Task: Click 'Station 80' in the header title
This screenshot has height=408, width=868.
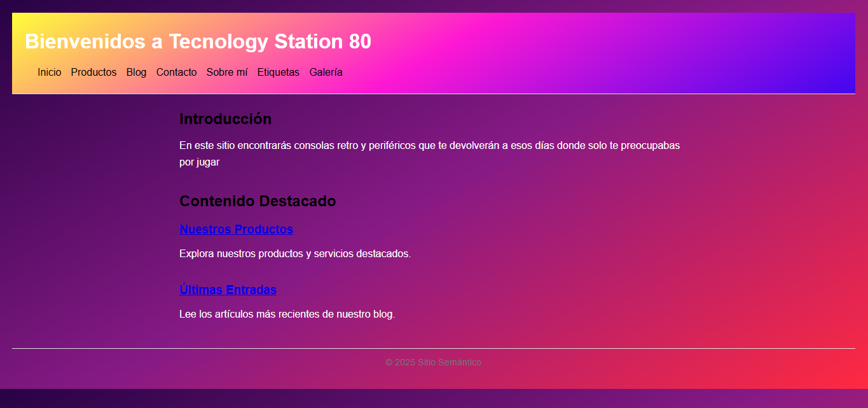Action: tap(323, 42)
